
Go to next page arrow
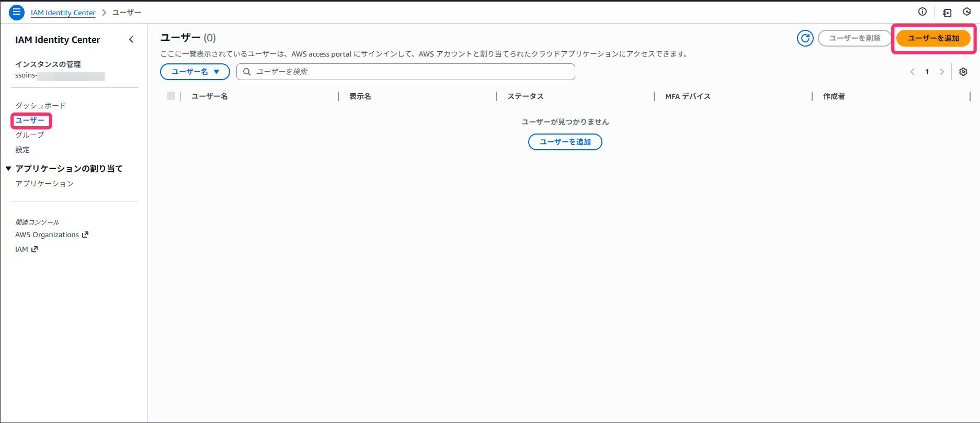tap(942, 72)
